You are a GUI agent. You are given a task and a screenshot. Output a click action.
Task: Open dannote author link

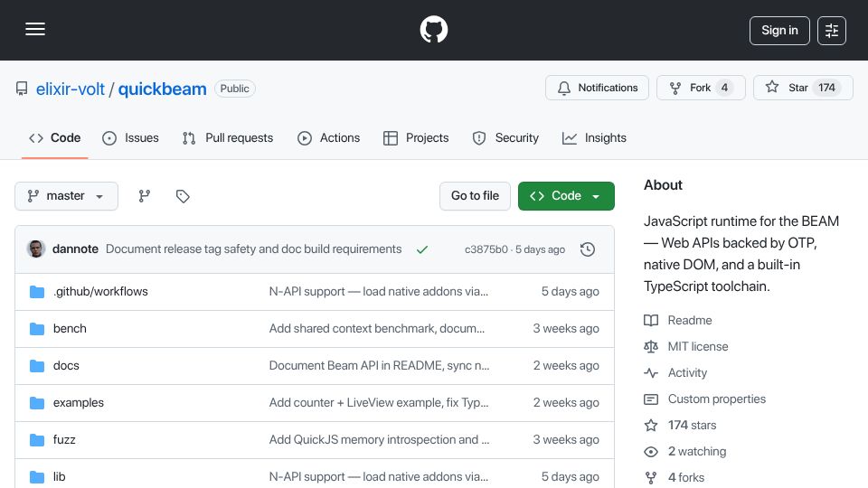[75, 249]
